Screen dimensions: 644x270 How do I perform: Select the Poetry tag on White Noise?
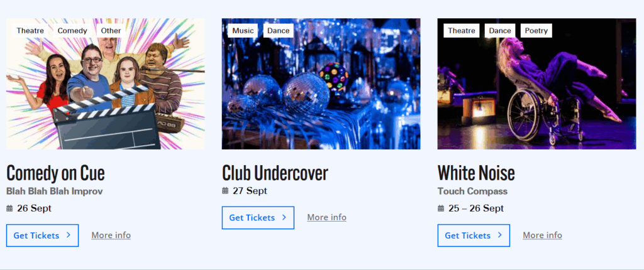tap(536, 31)
